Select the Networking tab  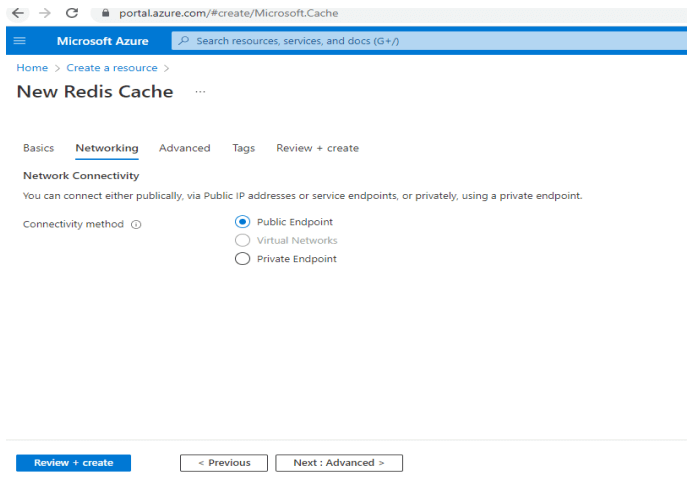click(x=107, y=148)
